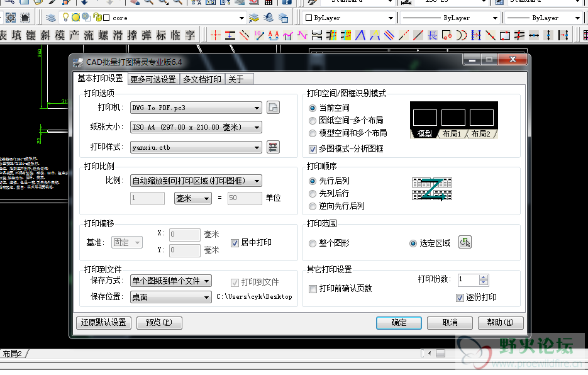The image size is (588, 375).
Task: Click 取消 button
Action: pos(450,323)
